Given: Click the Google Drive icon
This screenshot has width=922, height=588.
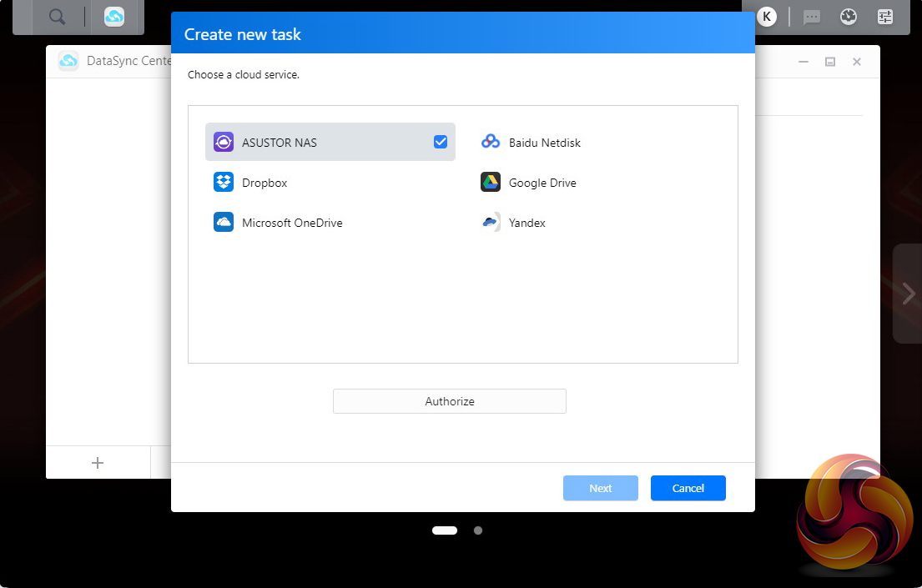Looking at the screenshot, I should [x=491, y=183].
